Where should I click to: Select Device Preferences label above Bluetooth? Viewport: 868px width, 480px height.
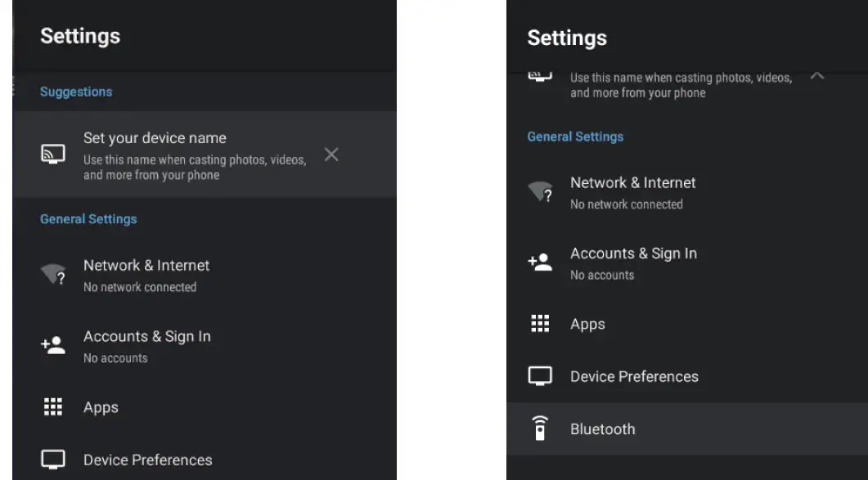pos(634,377)
